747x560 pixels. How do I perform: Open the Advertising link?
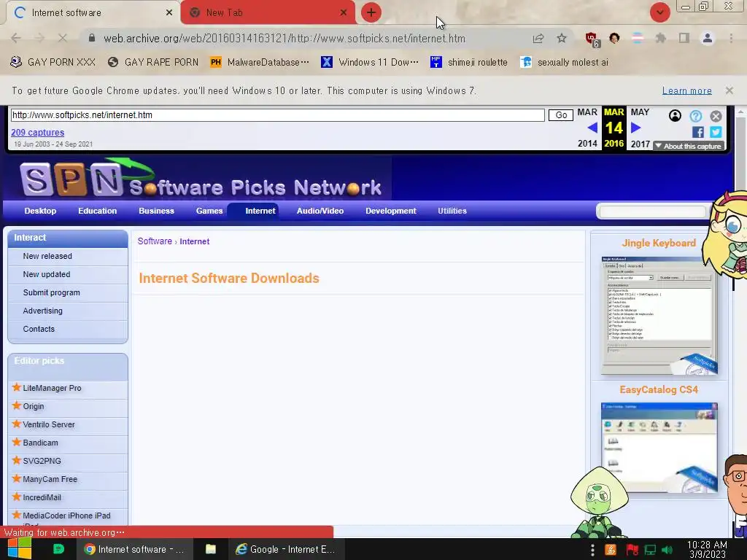pyautogui.click(x=42, y=311)
